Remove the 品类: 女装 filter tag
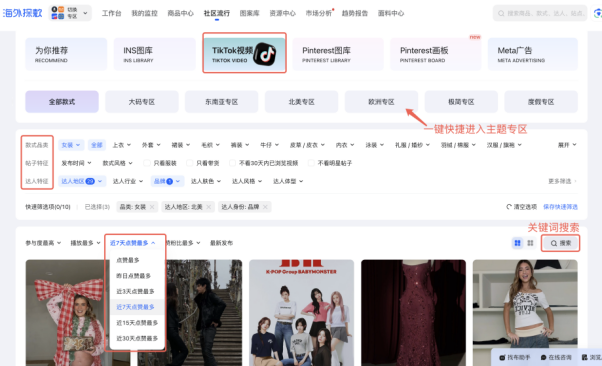602x366 pixels. (152, 207)
